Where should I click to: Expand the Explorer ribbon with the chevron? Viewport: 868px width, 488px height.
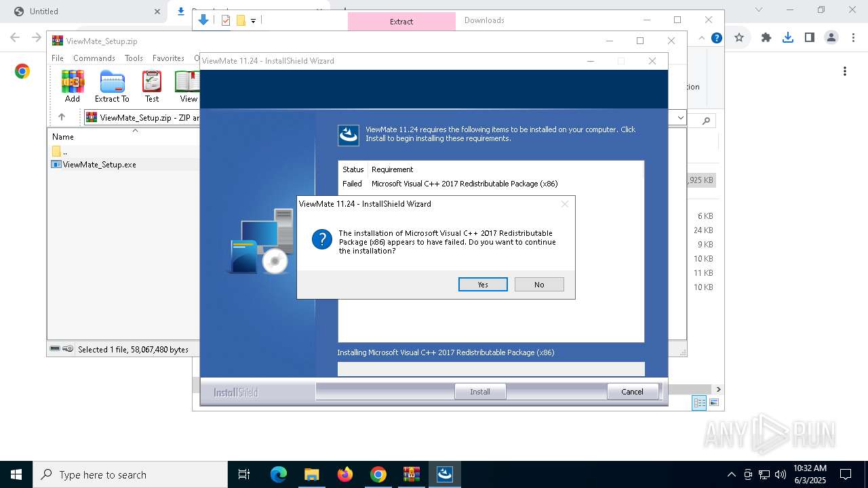click(702, 38)
